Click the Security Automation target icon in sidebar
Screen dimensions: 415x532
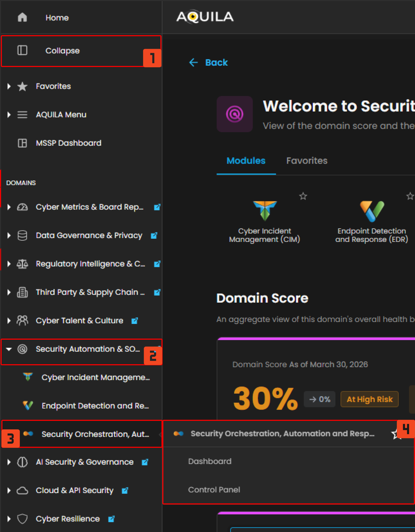click(x=22, y=349)
